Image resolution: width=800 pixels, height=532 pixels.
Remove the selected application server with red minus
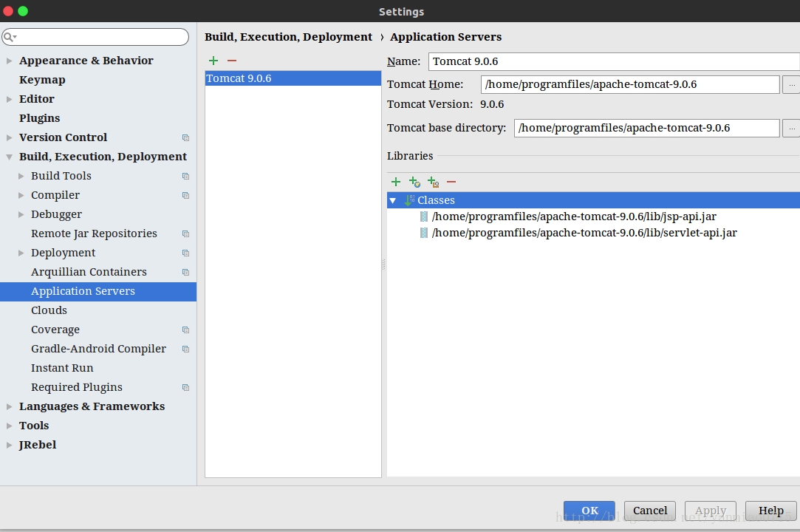pyautogui.click(x=232, y=61)
